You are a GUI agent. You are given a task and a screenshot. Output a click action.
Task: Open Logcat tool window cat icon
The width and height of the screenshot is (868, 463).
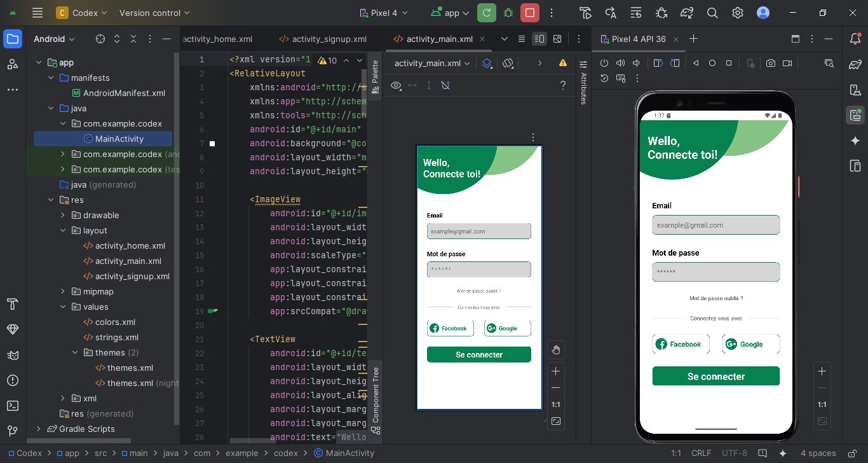pyautogui.click(x=13, y=355)
